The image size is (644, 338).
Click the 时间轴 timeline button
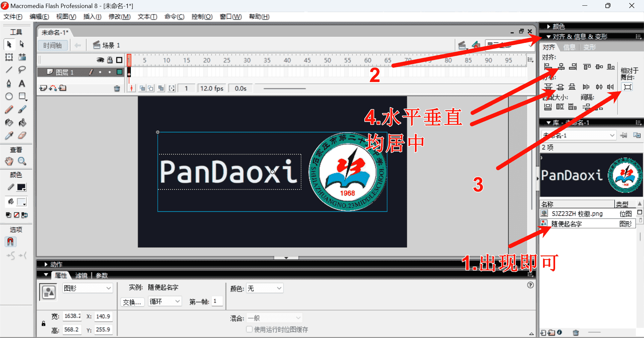coord(53,45)
